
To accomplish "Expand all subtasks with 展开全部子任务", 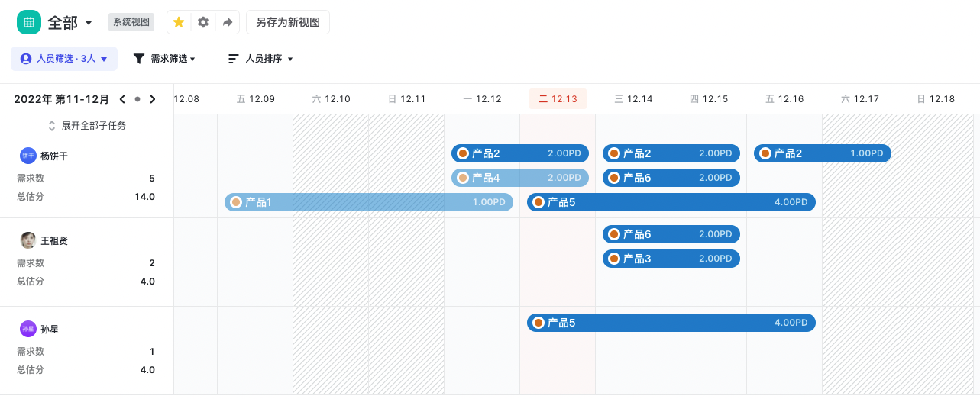I will point(86,126).
